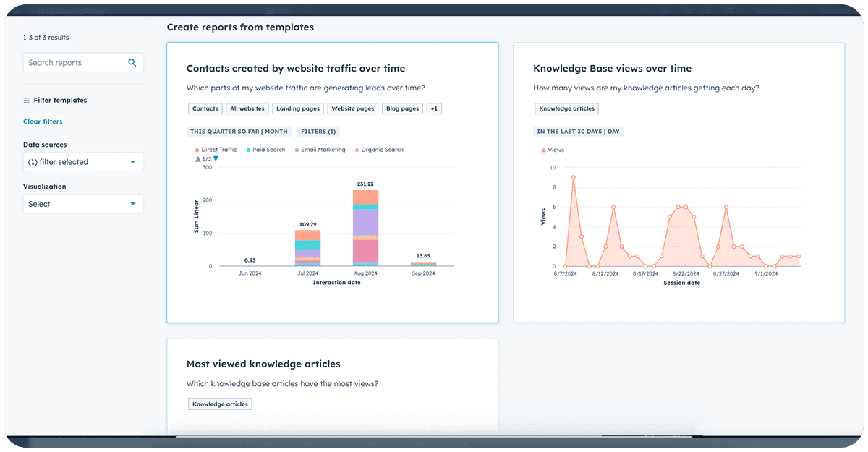The width and height of the screenshot is (868, 452).
Task: Click the 8/22/2024 axis label
Action: [686, 273]
